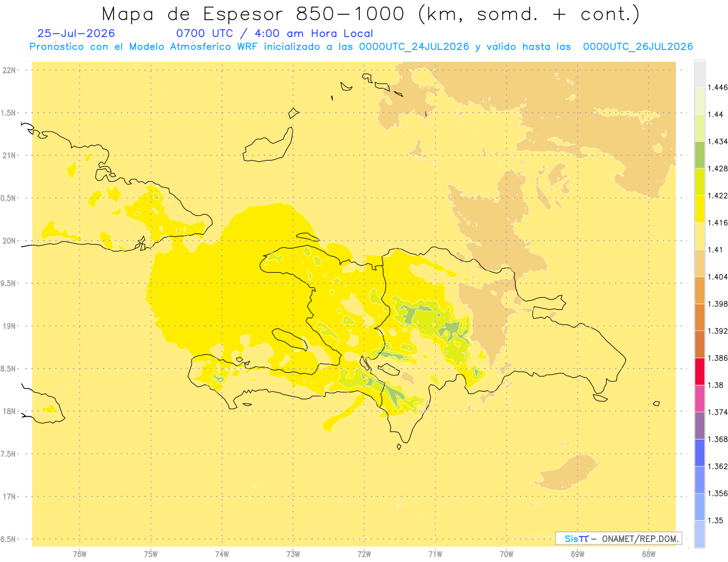Click the longitude label '75W'
The height and width of the screenshot is (562, 728).
151,554
